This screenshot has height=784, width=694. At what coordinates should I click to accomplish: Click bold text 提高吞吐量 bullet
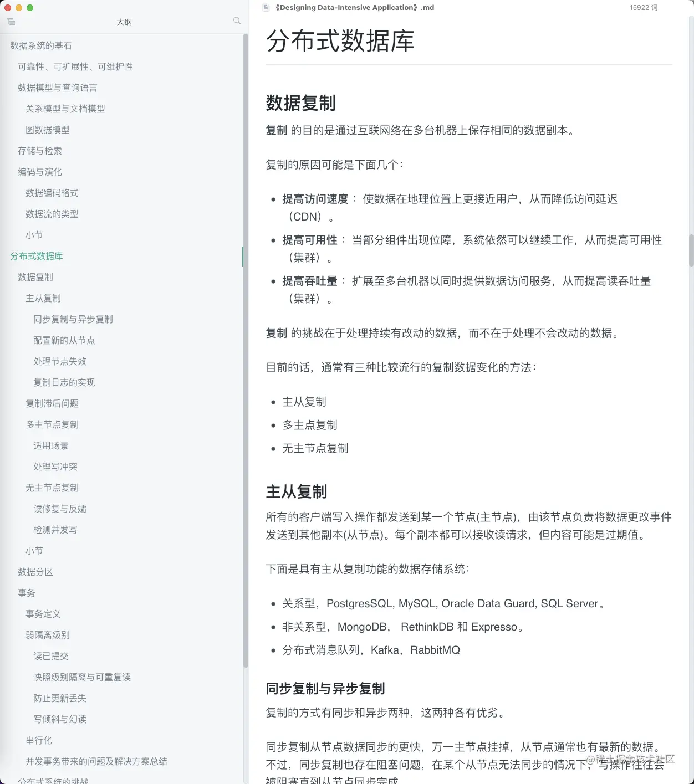coord(310,281)
